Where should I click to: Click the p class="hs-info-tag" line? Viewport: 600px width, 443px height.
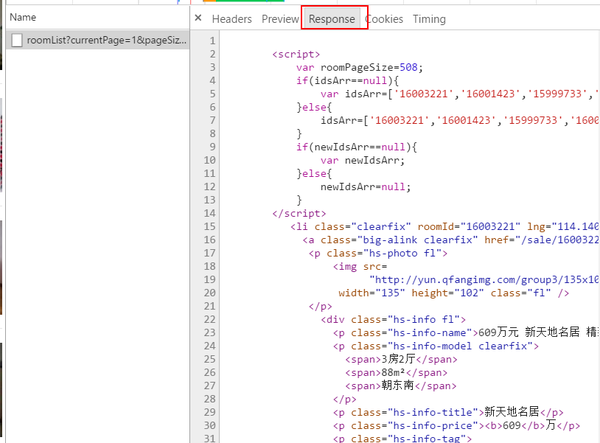[x=402, y=438]
